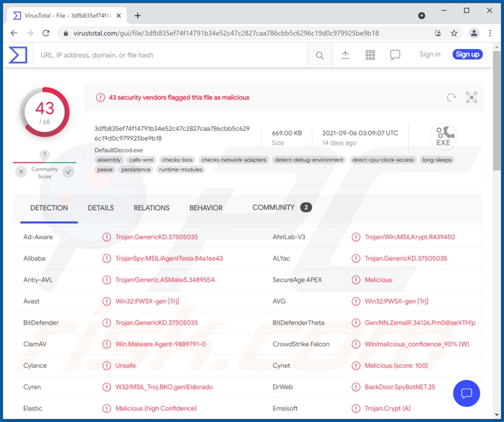Image resolution: width=504 pixels, height=422 pixels.
Task: Click the Sign in link
Action: click(x=430, y=54)
